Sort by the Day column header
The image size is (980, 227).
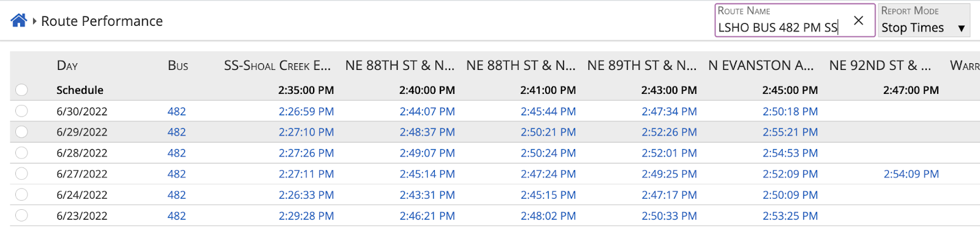pos(67,66)
